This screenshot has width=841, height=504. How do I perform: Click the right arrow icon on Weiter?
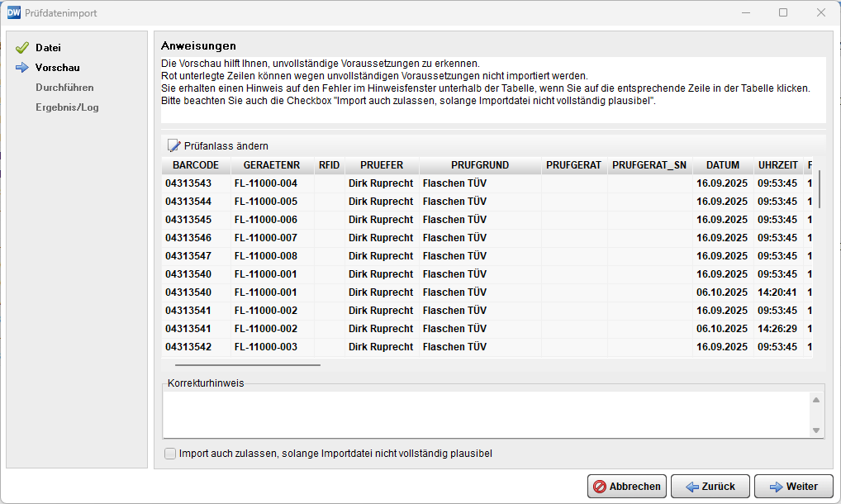pos(776,487)
